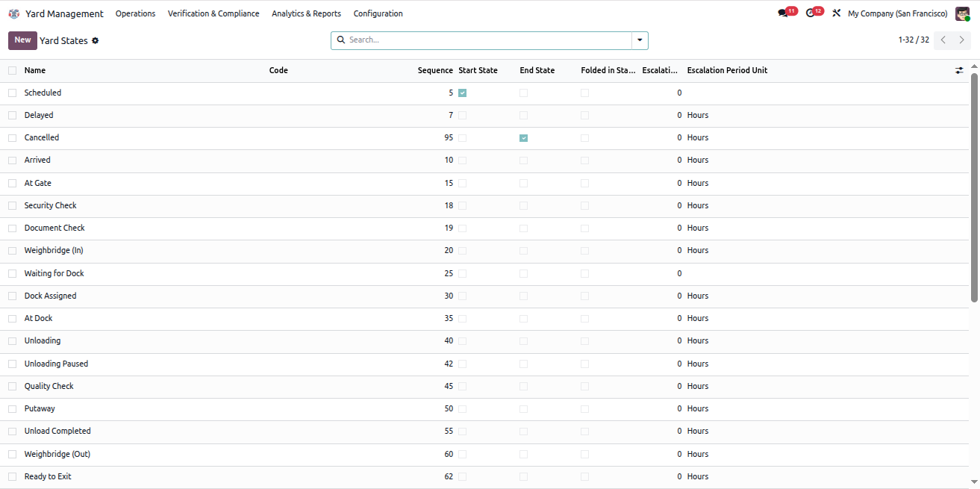Select the checkbox for the Cancelled row

(x=12, y=138)
